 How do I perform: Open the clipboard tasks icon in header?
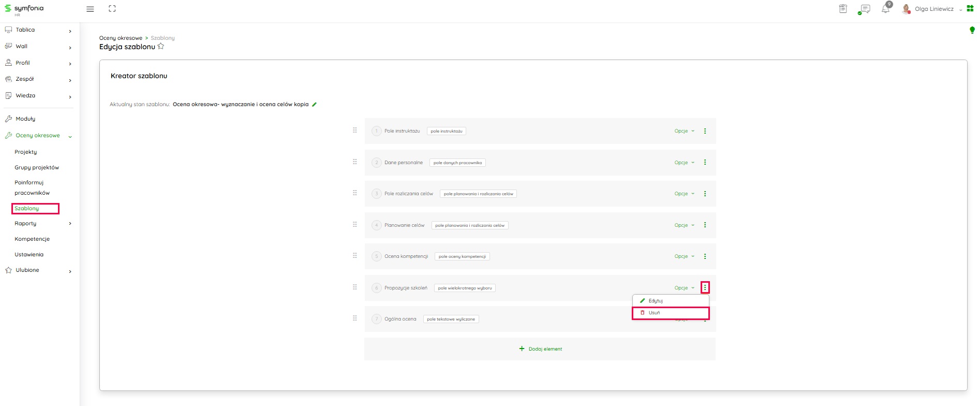click(843, 9)
